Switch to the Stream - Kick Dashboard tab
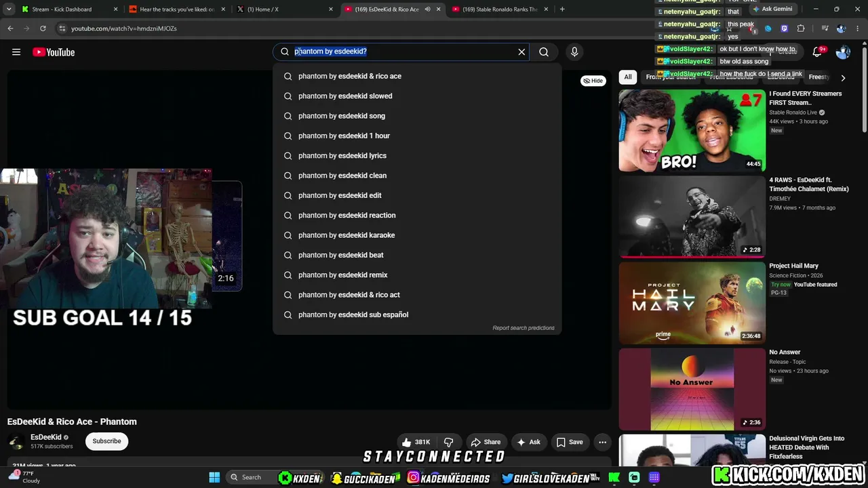The height and width of the screenshot is (488, 868). click(x=62, y=9)
